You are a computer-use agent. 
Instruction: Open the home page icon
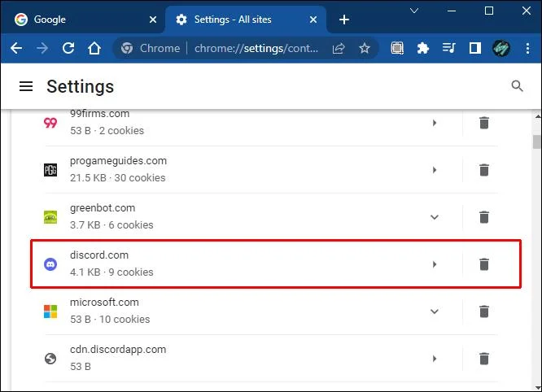94,48
